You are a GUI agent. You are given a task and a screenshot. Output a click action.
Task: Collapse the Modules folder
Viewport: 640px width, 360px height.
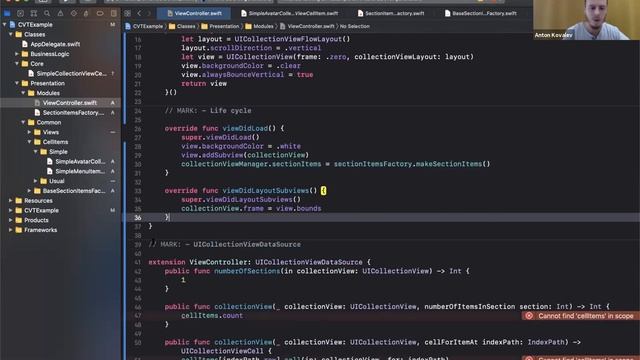(x=23, y=93)
